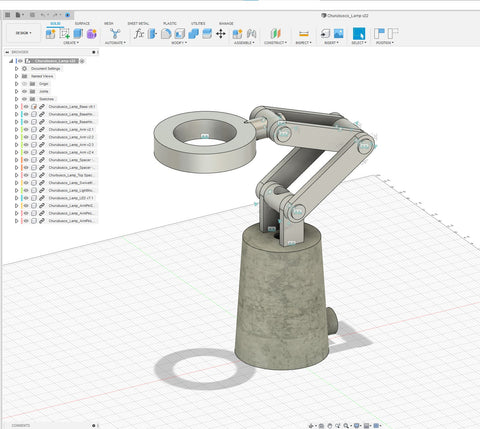Open the AUTOMATE menu label
Image resolution: width=480 pixels, height=429 pixels.
point(115,43)
